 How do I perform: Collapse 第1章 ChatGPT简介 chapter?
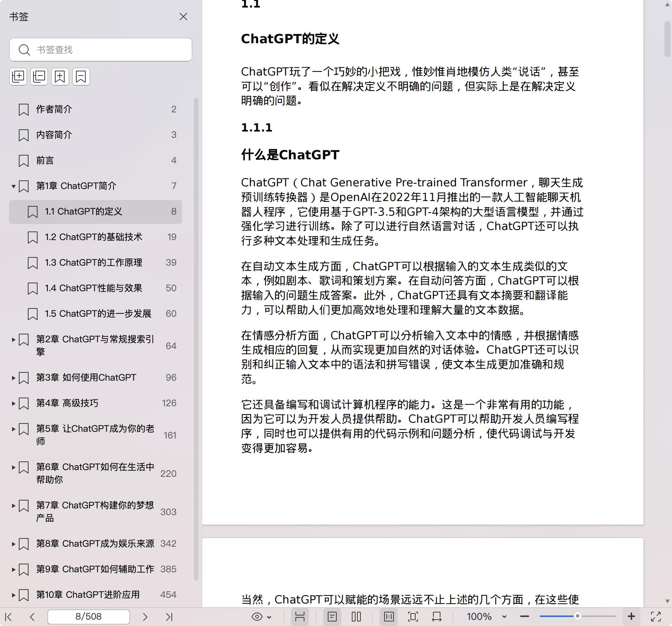[x=14, y=186]
